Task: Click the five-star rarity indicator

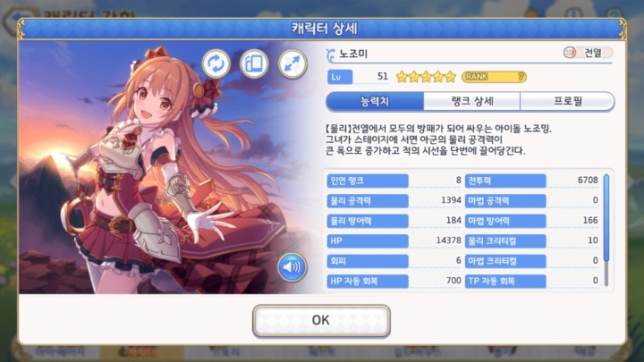Action: (426, 77)
